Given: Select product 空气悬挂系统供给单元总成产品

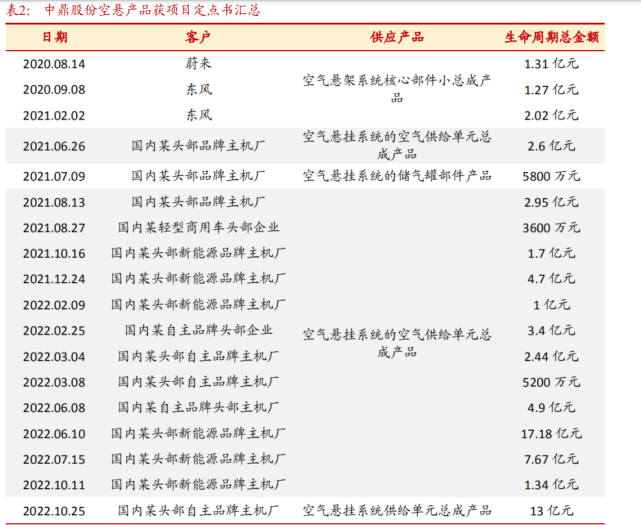Looking at the screenshot, I should point(397,511).
